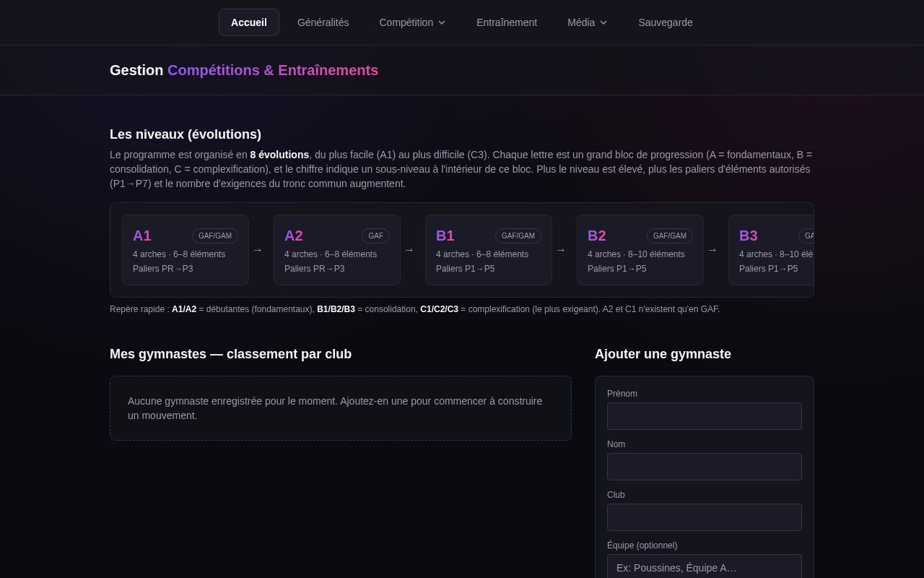Click the 'Les niveaux (évolutions)' heading
Screen dimensions: 924x578
186,134
